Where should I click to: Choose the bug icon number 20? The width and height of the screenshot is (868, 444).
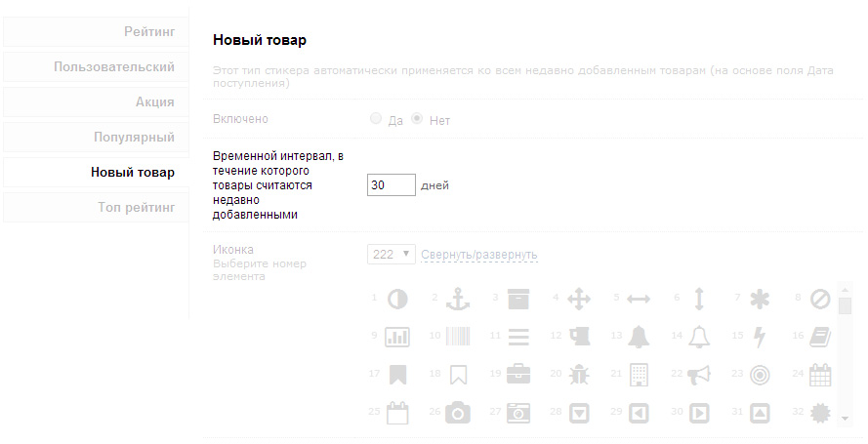579,374
